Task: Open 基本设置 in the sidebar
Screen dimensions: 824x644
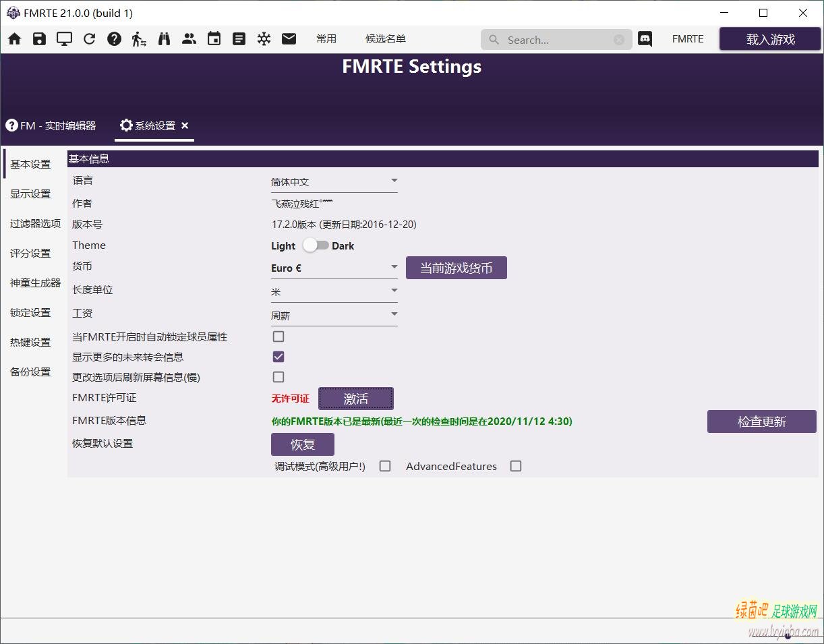Action: click(30, 164)
